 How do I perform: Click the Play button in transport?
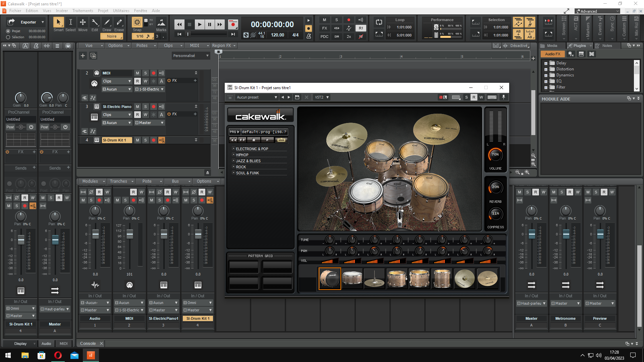[x=200, y=24]
